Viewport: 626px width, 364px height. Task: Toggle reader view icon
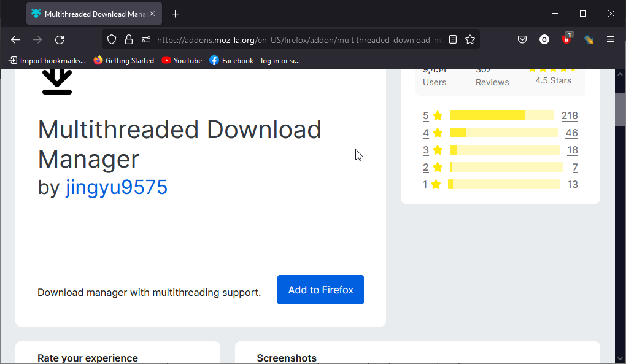click(x=453, y=39)
